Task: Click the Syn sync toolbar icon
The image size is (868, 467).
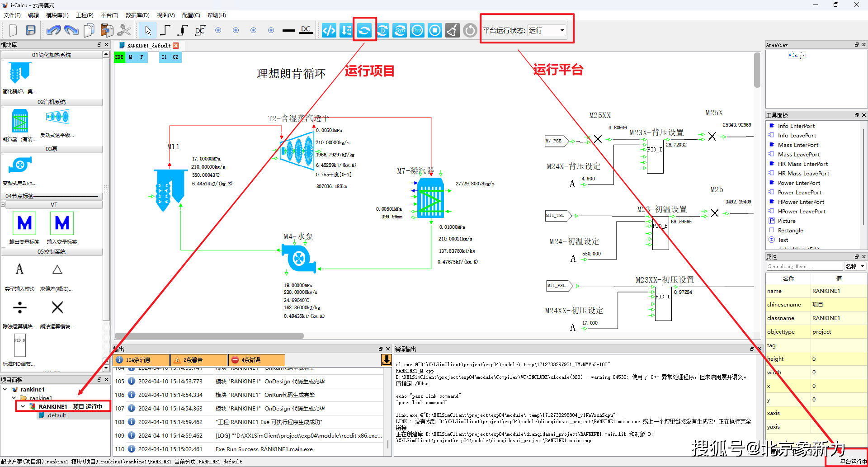Action: 400,30
